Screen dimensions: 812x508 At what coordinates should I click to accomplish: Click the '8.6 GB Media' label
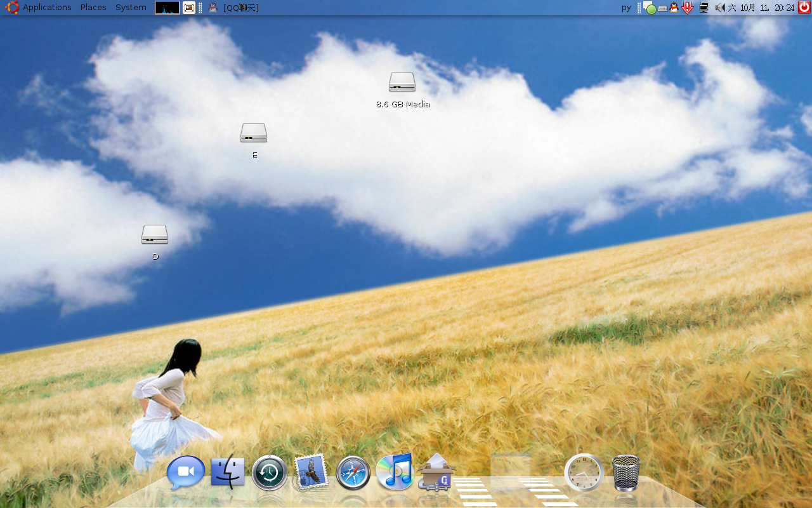[x=403, y=104]
